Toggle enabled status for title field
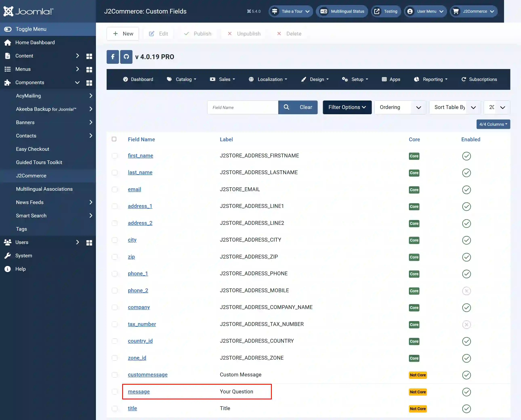This screenshot has width=521, height=420. point(466,409)
